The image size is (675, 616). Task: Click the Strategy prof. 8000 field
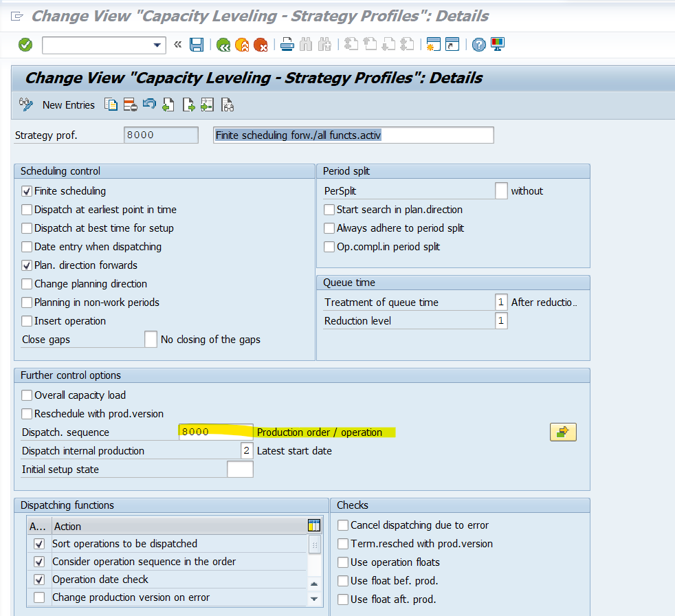[x=161, y=135]
